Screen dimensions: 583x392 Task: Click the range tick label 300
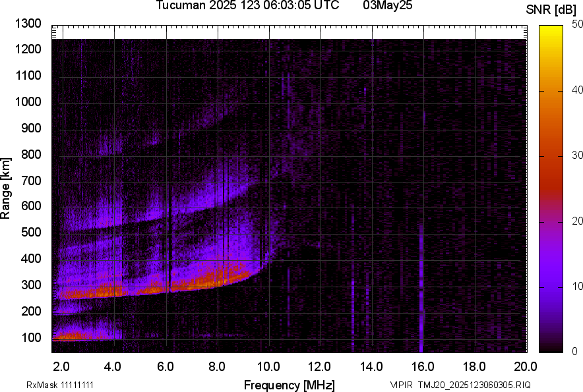tap(31, 285)
